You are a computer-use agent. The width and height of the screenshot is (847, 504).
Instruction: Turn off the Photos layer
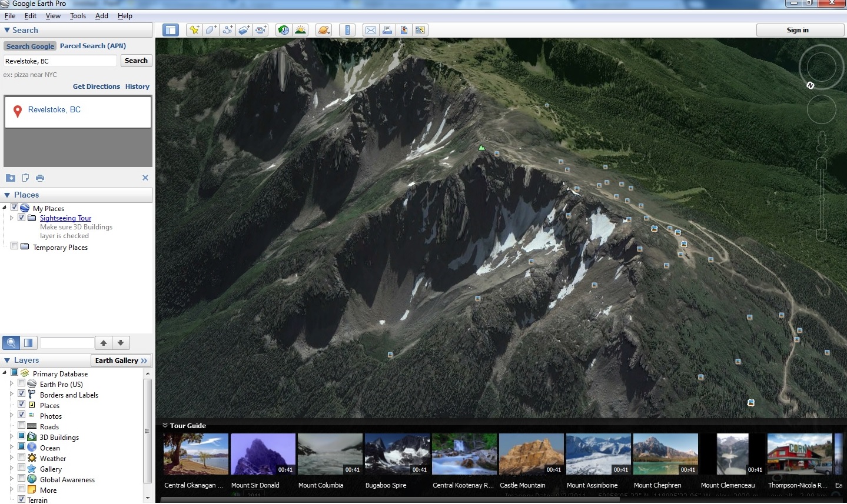point(22,415)
